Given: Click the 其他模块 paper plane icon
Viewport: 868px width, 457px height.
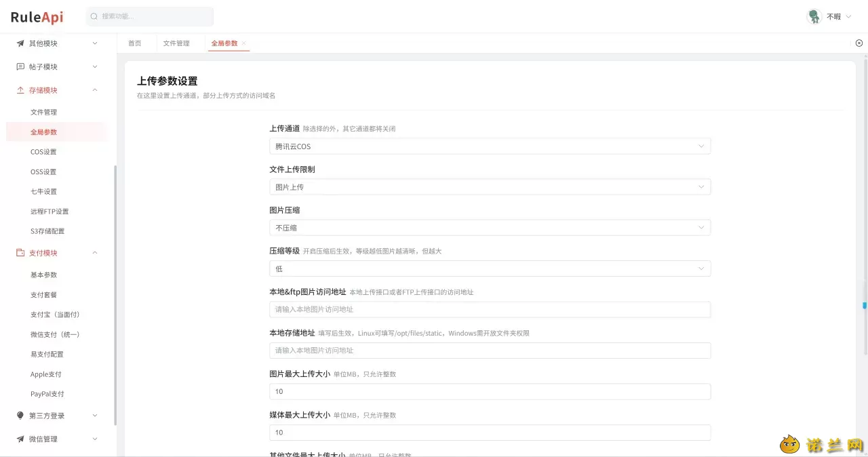Looking at the screenshot, I should [x=20, y=43].
